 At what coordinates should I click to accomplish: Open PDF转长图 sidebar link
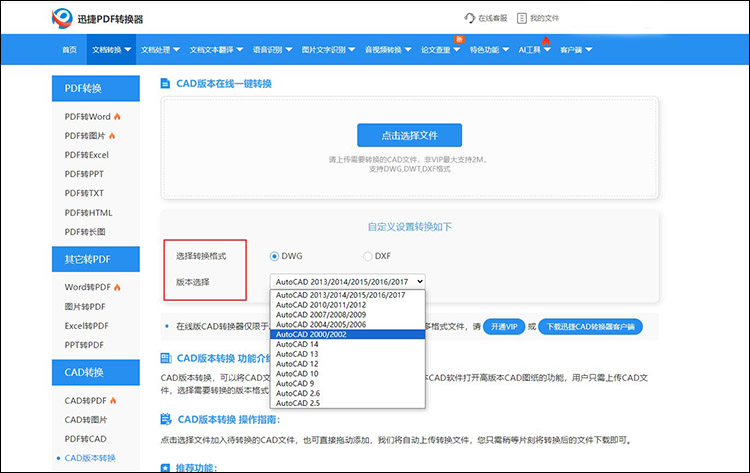click(85, 232)
